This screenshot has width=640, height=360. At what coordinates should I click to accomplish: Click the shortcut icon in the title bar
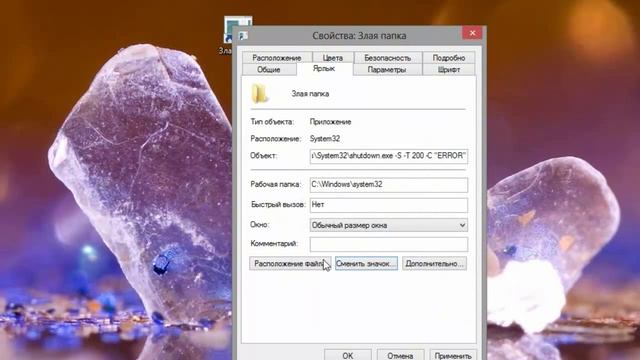[243, 36]
